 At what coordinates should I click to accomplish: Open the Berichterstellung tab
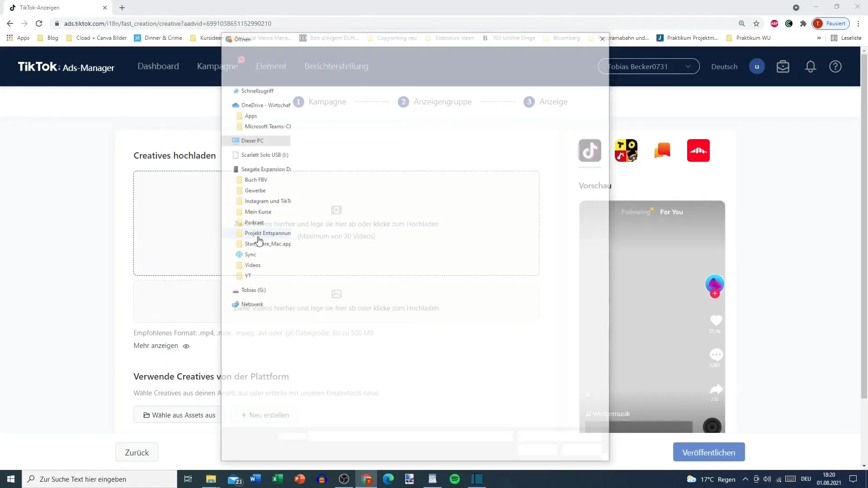pos(336,66)
